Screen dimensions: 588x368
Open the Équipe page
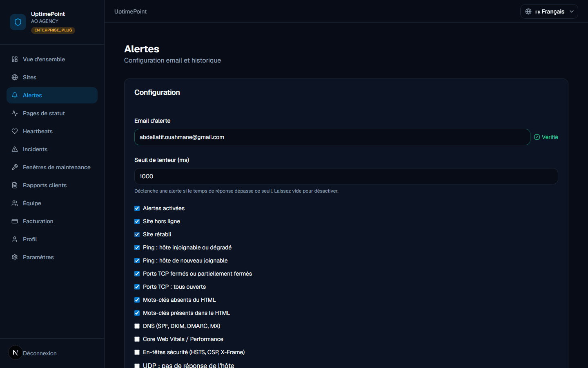click(52, 203)
